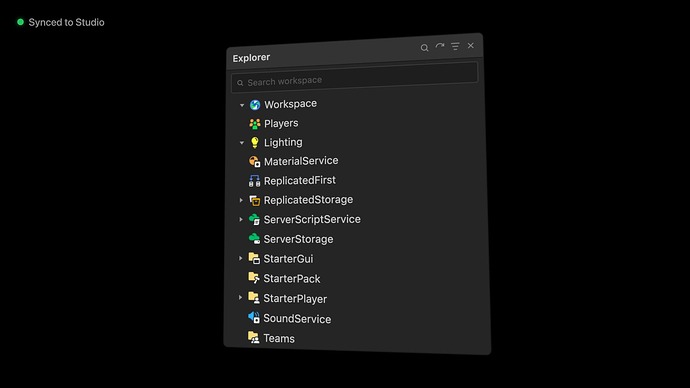This screenshot has width=690, height=388.
Task: Select the StarterPlayer row label
Action: point(295,299)
